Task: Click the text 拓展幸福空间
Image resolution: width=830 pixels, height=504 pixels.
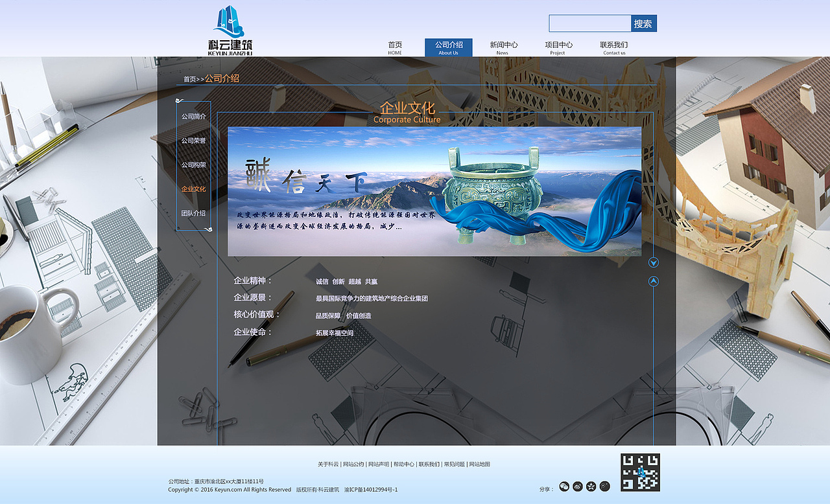Action: click(x=335, y=333)
